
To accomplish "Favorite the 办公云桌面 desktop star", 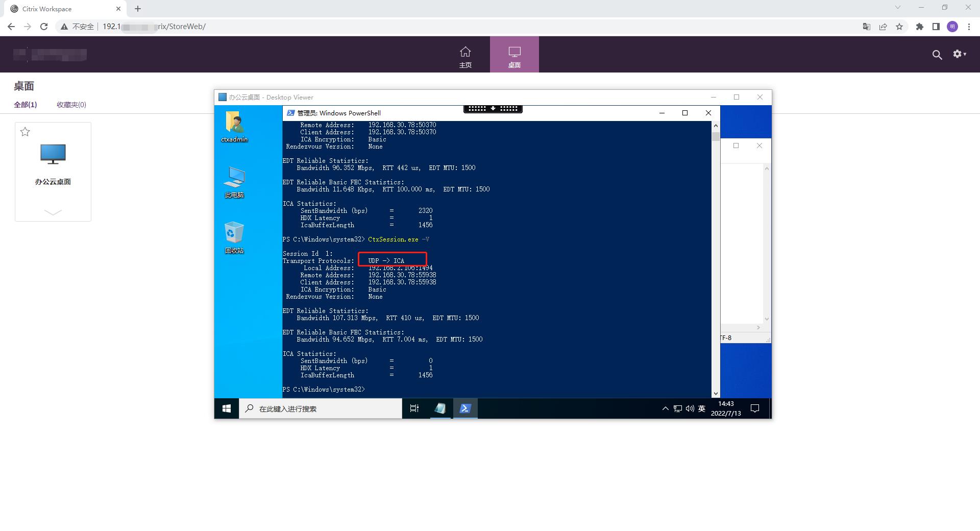I will pyautogui.click(x=25, y=132).
